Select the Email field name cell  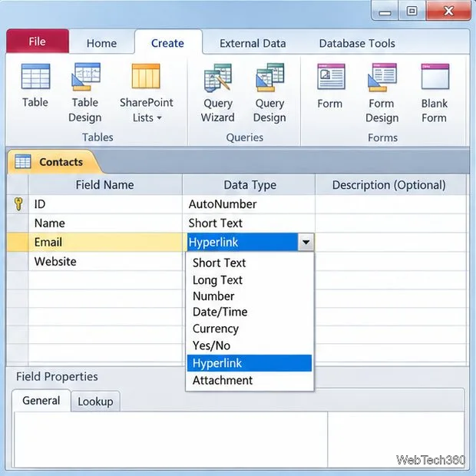[105, 243]
